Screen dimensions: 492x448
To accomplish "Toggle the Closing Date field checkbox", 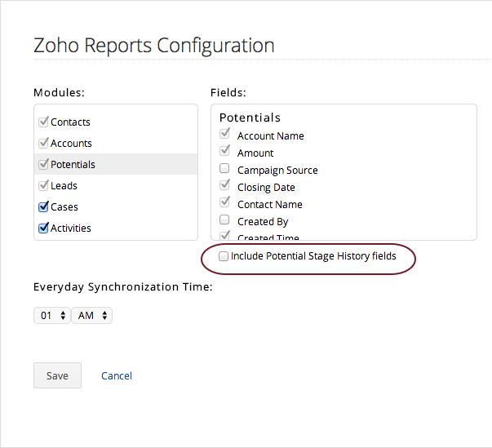I will click(x=224, y=186).
